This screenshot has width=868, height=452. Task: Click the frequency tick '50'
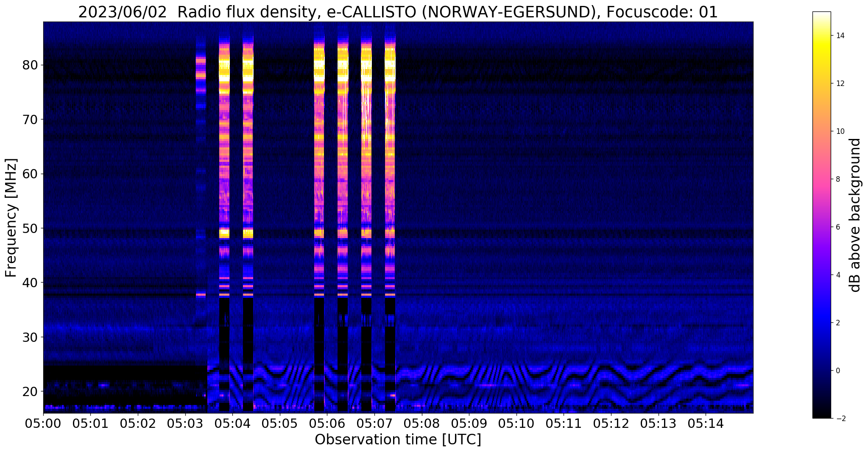click(x=31, y=228)
